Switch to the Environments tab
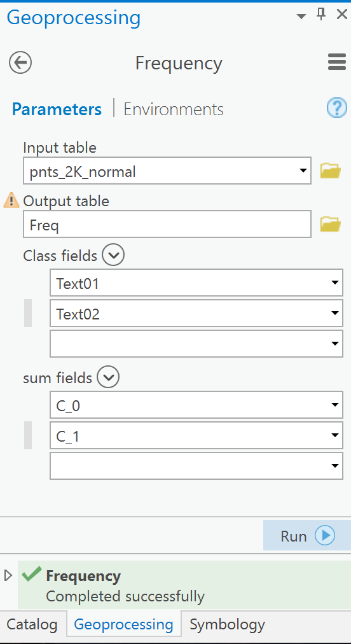The height and width of the screenshot is (644, 351). 174,109
